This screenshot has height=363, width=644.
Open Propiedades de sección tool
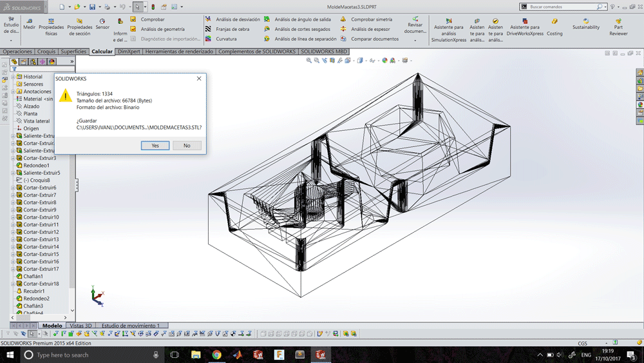tap(80, 27)
